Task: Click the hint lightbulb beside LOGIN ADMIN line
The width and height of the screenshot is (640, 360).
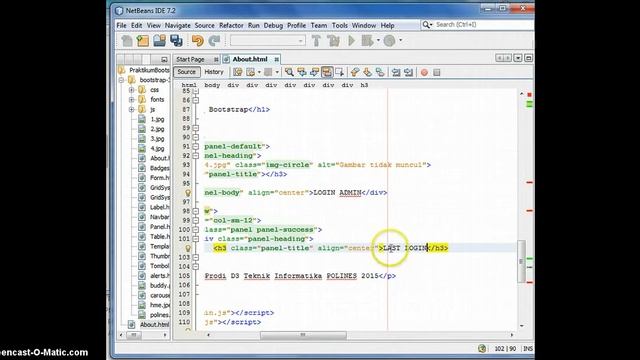Action: click(188, 192)
